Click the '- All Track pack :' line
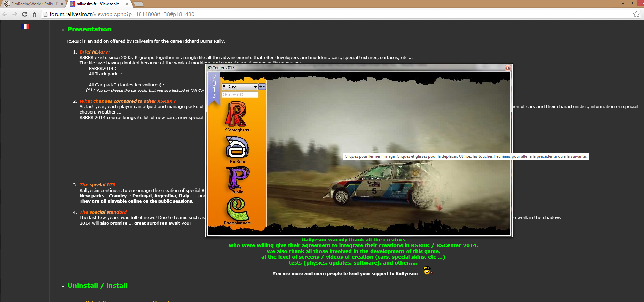Screen dimensions: 644x302 pos(104,74)
